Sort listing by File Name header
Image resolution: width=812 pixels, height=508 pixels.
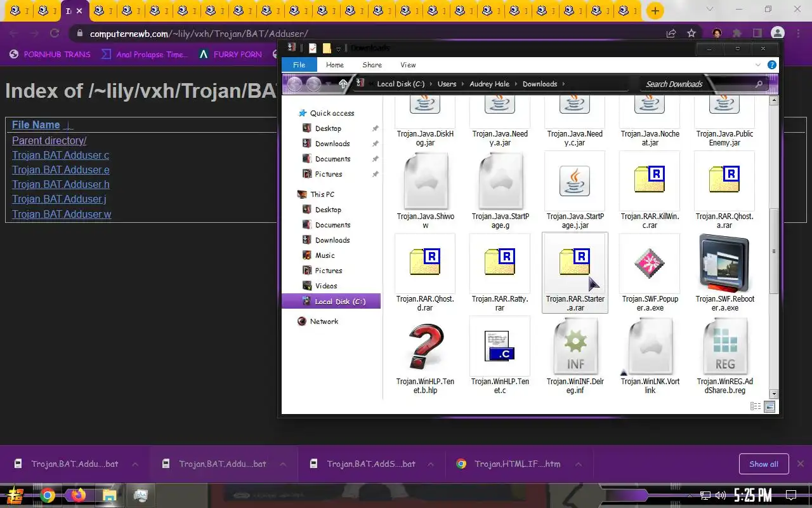coord(36,124)
